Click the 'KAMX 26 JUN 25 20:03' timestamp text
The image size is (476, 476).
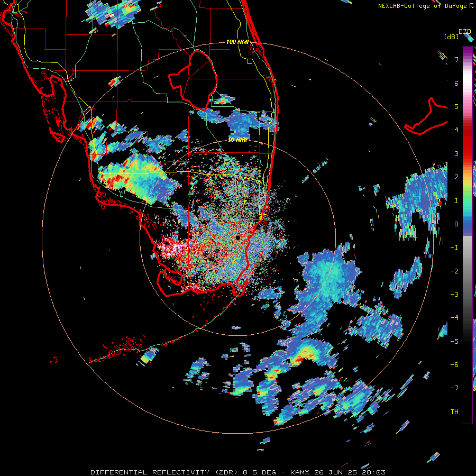click(337, 472)
